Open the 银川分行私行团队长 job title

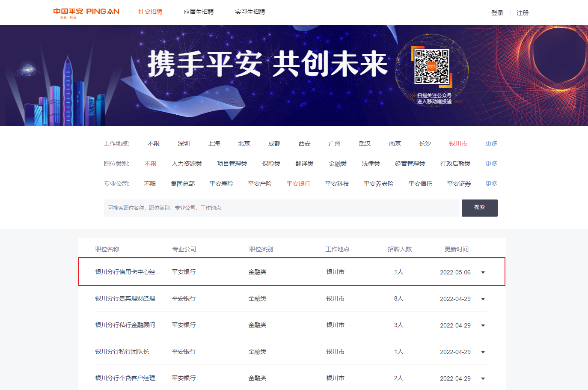tap(122, 351)
